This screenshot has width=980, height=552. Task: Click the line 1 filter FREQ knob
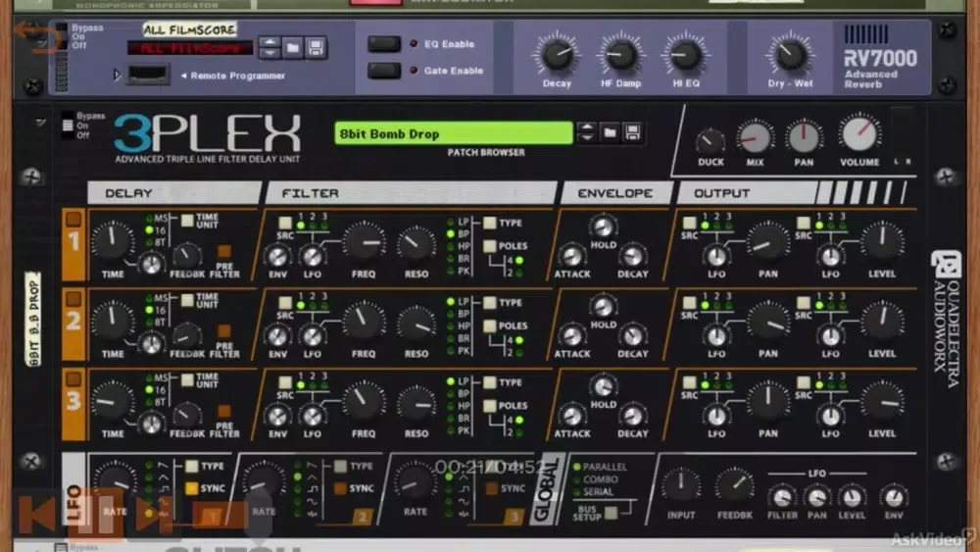(x=364, y=242)
